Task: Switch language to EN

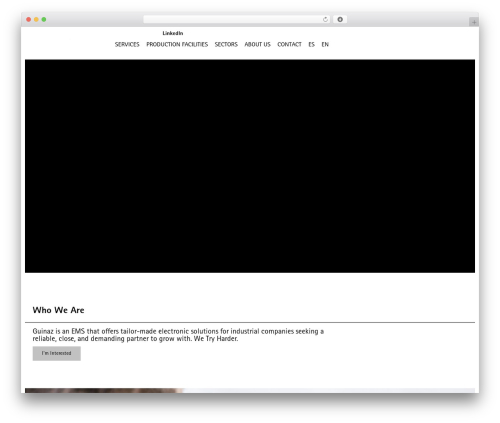Action: pyautogui.click(x=325, y=44)
